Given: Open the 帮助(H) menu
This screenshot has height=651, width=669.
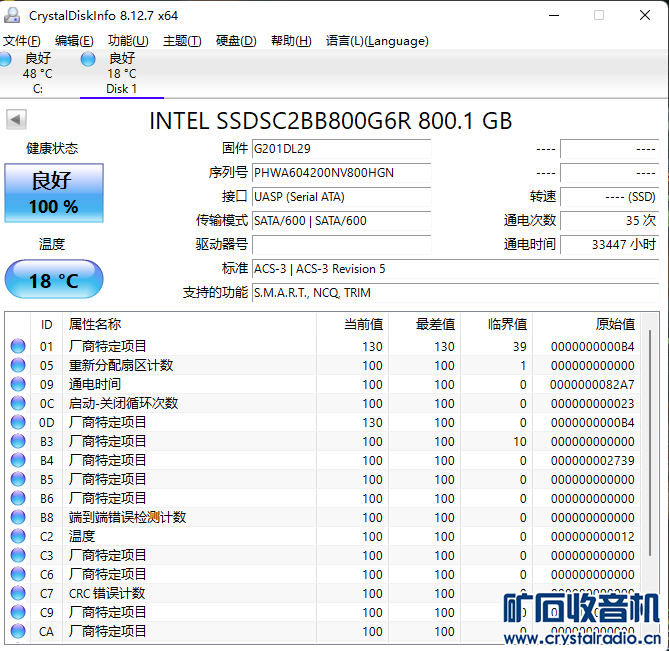Looking at the screenshot, I should pos(291,41).
